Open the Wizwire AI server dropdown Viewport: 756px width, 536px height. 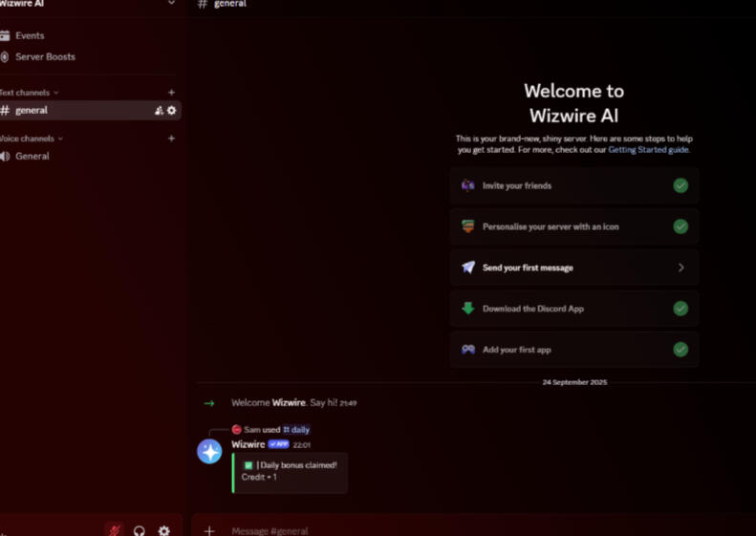coord(171,4)
